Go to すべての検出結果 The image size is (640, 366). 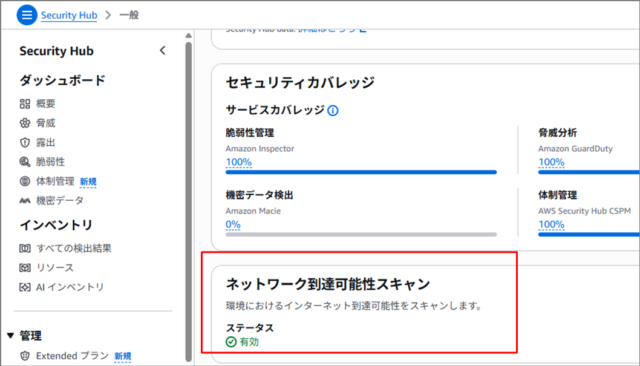coord(74,248)
